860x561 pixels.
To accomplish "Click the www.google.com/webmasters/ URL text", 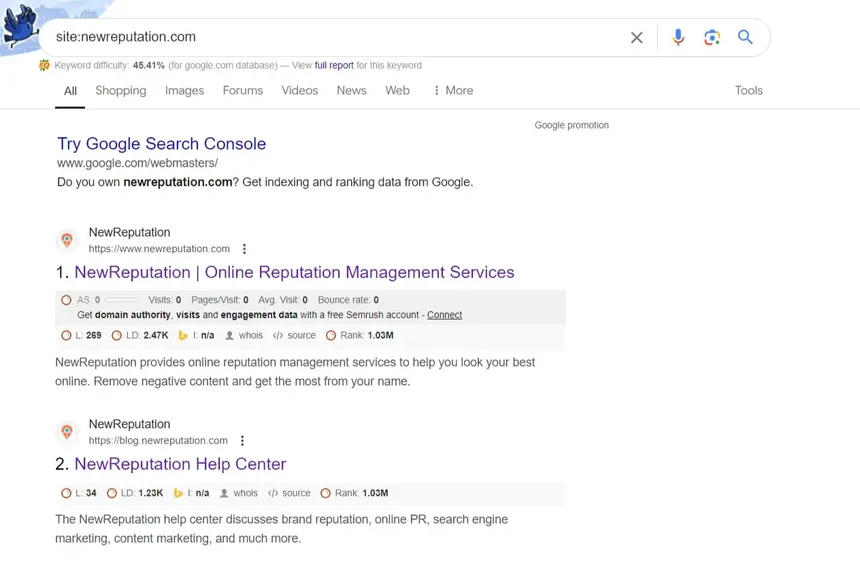I will (x=137, y=163).
